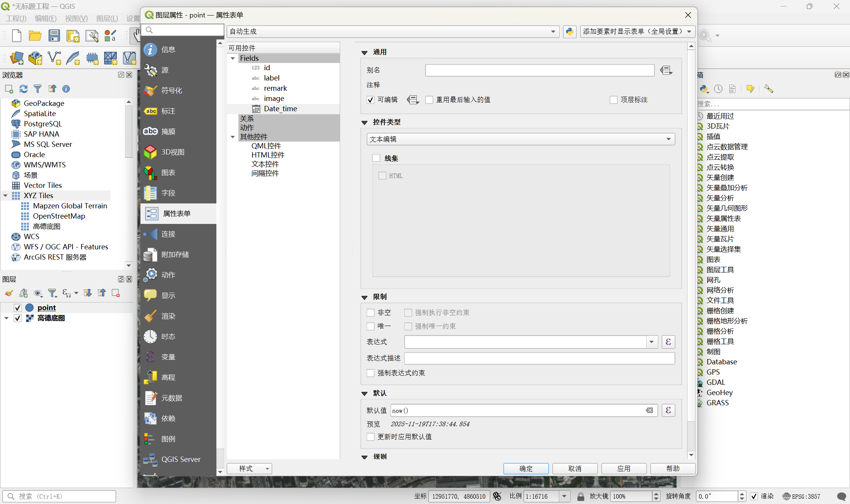Click into the 别名 alias input field
The height and width of the screenshot is (504, 850).
click(x=539, y=70)
